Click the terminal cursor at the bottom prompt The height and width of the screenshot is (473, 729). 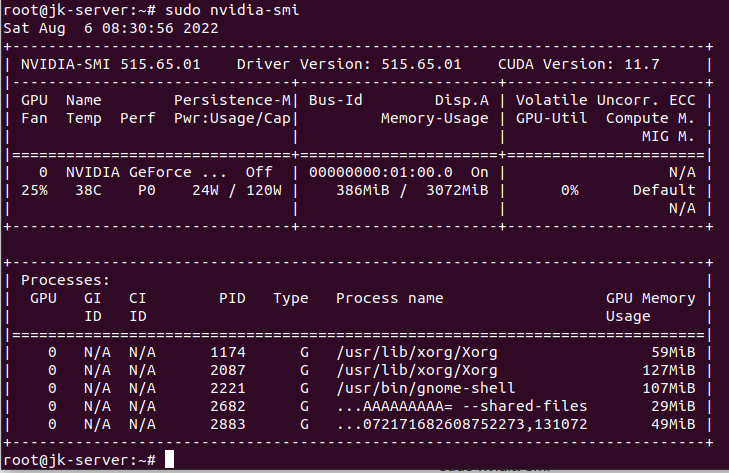(x=170, y=459)
